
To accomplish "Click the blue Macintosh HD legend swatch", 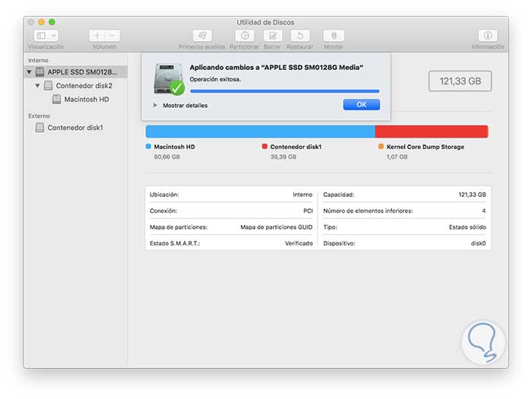I will (x=148, y=146).
